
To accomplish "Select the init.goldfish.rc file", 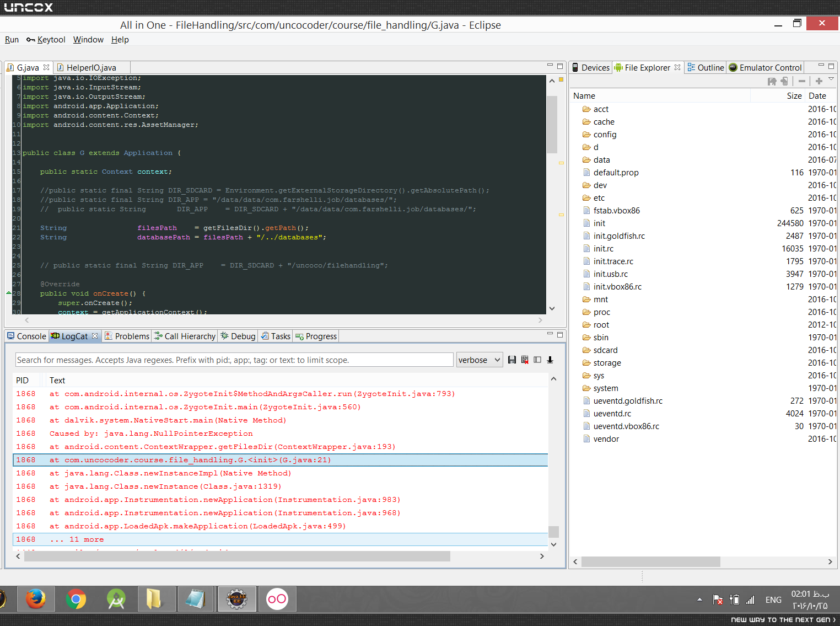I will 619,236.
